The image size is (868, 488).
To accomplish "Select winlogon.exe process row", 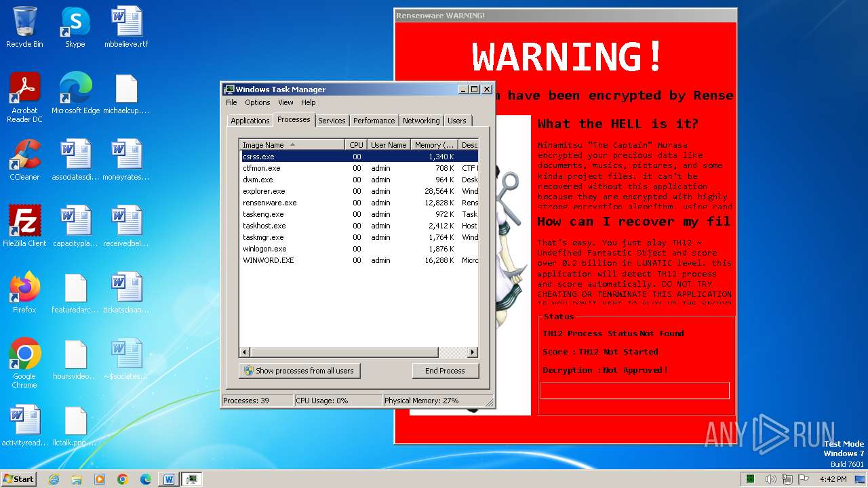I will (358, 249).
